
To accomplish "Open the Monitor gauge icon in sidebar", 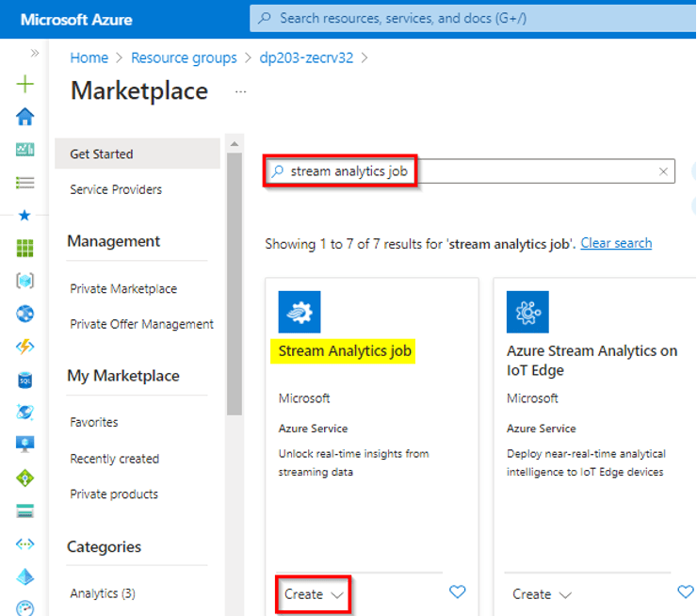I will (24, 608).
